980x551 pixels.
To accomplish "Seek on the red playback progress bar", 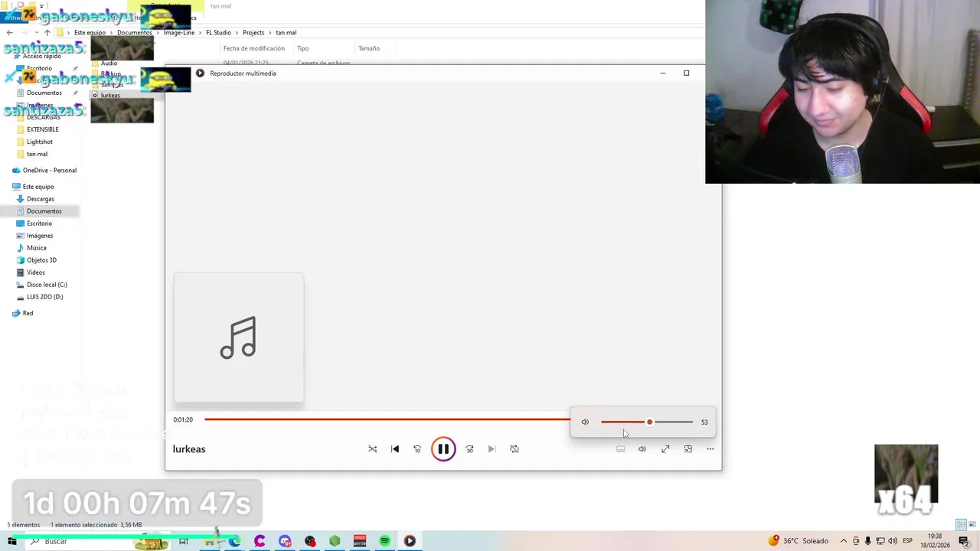I will tap(387, 419).
